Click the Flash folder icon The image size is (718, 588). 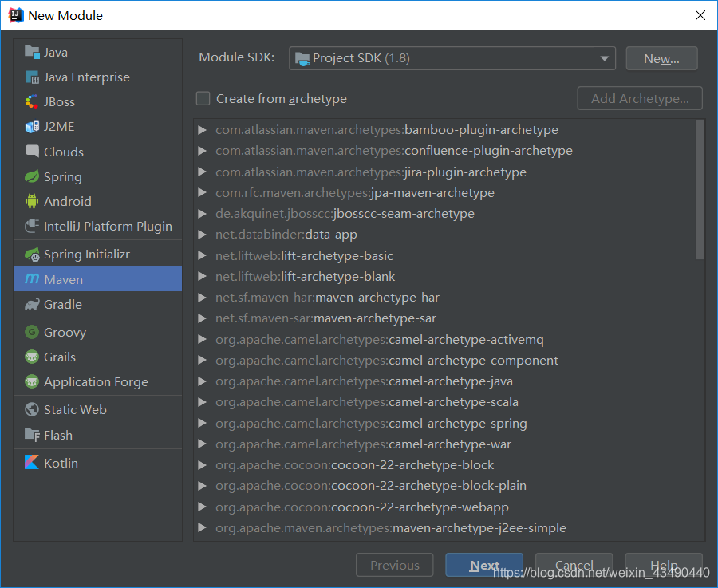click(32, 435)
